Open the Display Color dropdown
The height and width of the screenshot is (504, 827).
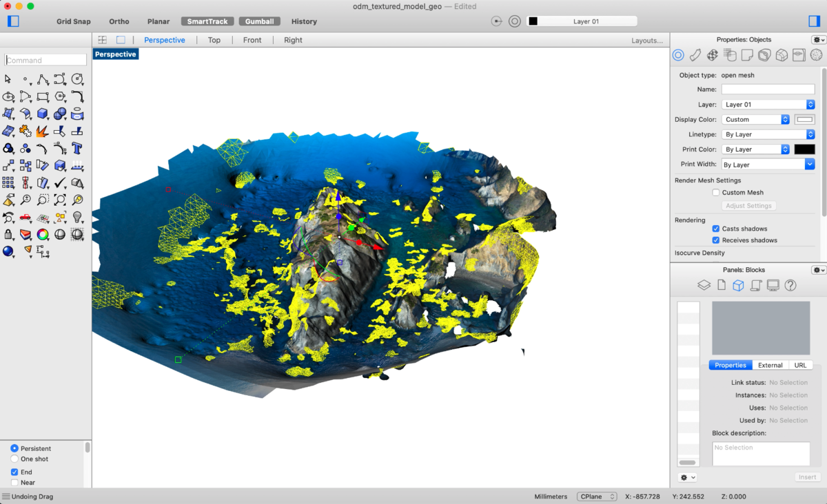[x=755, y=119]
